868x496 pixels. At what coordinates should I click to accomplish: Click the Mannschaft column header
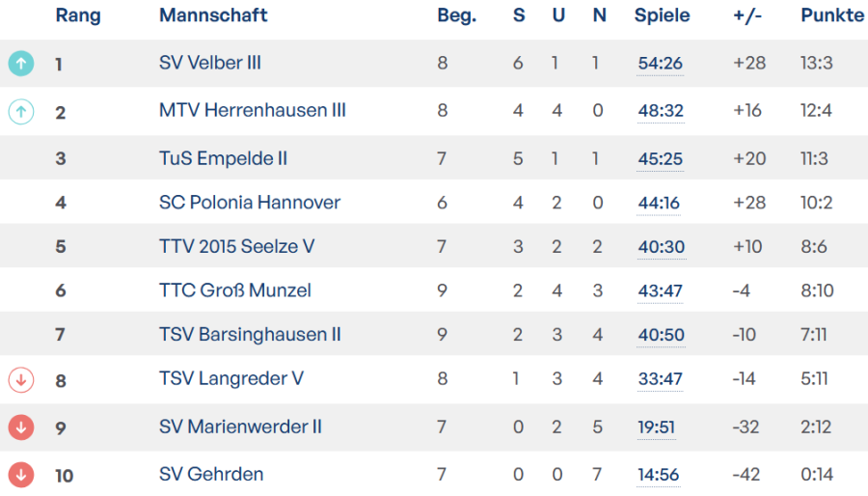point(213,15)
